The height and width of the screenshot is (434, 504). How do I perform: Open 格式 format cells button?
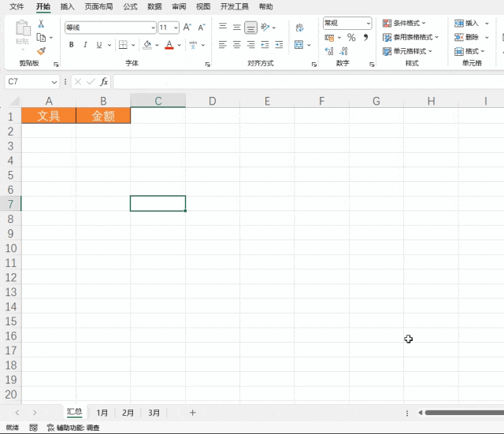click(x=469, y=51)
